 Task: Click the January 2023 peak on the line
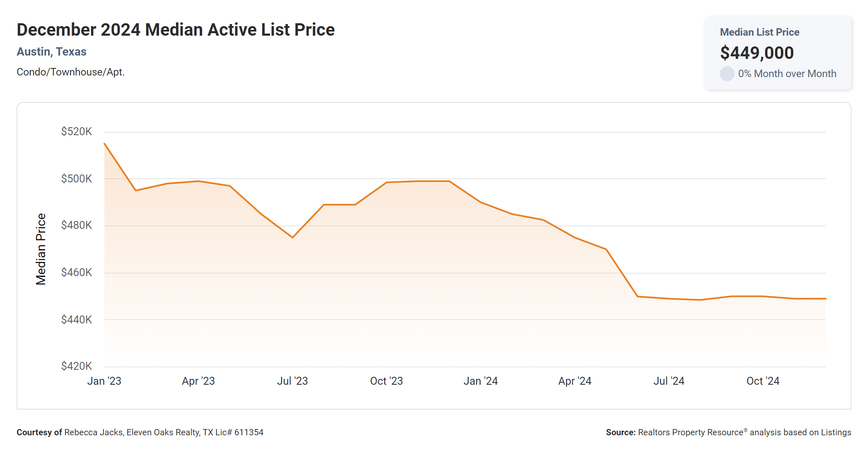pyautogui.click(x=104, y=143)
